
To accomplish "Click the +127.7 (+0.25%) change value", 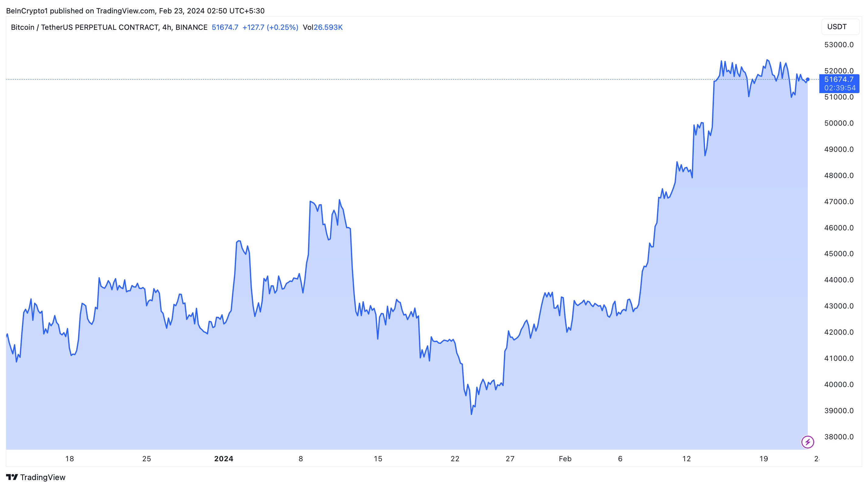I will pos(270,27).
